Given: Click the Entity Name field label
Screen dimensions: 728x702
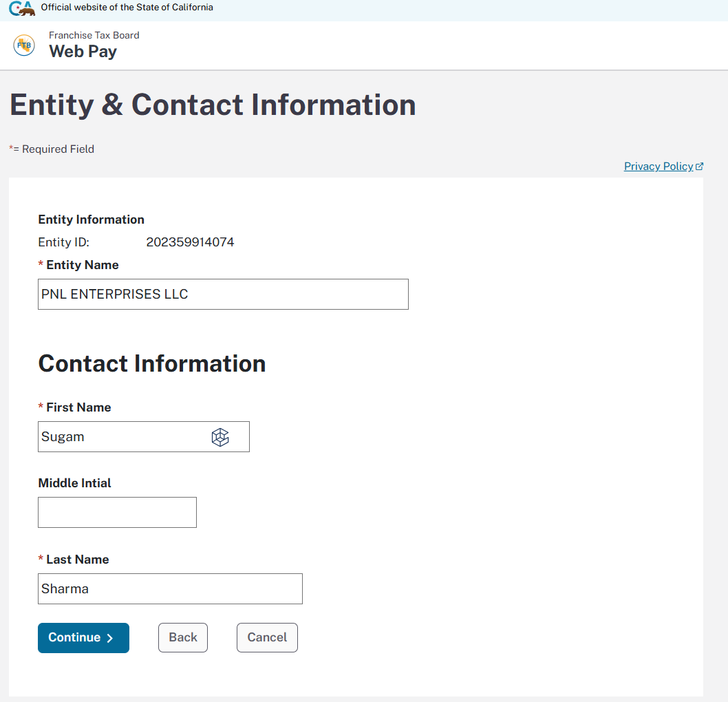Looking at the screenshot, I should (x=82, y=265).
